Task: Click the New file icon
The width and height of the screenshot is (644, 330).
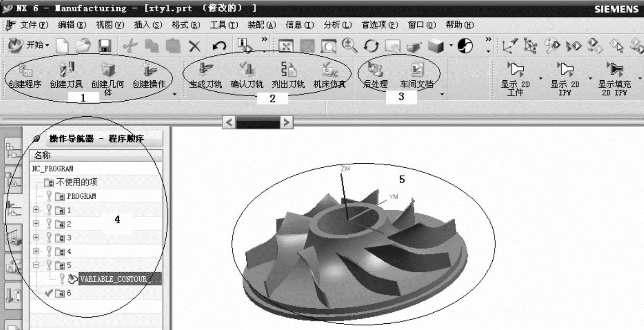Action: [62, 46]
